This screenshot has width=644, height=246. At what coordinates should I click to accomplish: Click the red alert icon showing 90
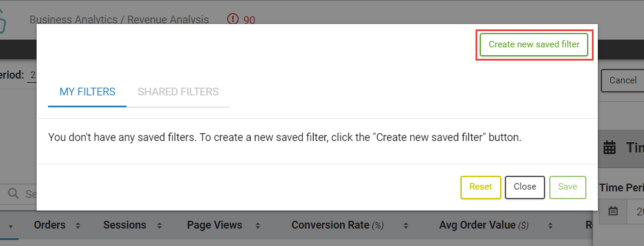[x=233, y=19]
